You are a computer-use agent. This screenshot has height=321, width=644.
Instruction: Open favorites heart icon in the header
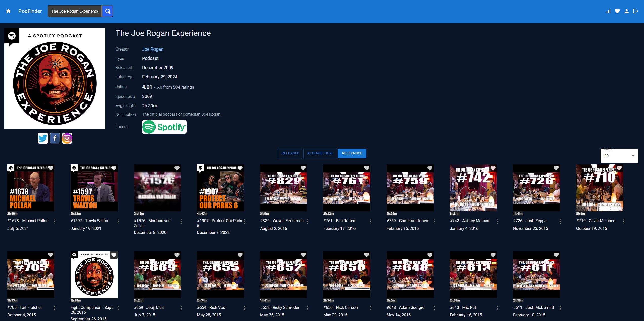(617, 11)
